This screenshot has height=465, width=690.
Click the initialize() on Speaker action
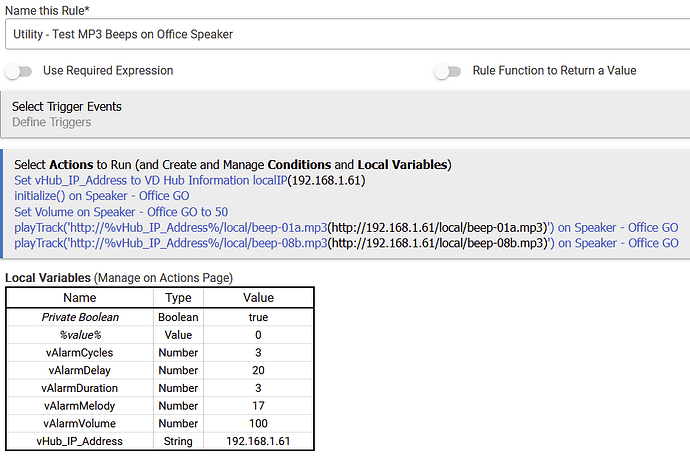pyautogui.click(x=101, y=196)
